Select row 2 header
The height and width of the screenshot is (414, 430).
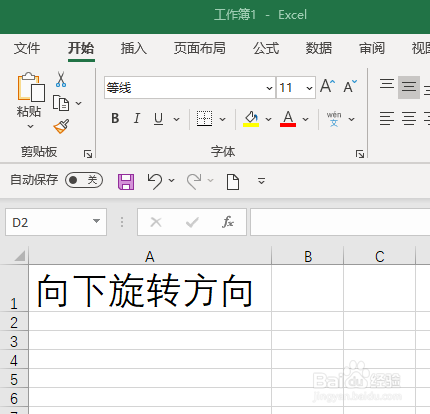(14, 321)
